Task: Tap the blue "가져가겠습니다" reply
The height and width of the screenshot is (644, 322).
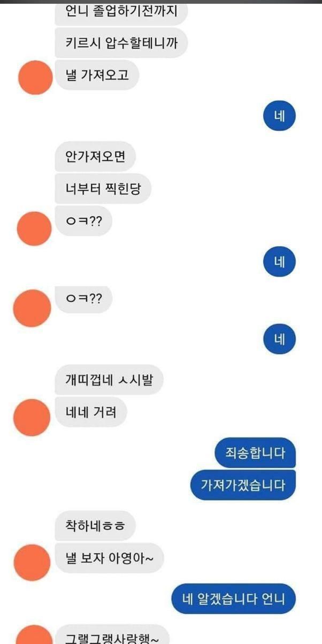Action: point(243,485)
